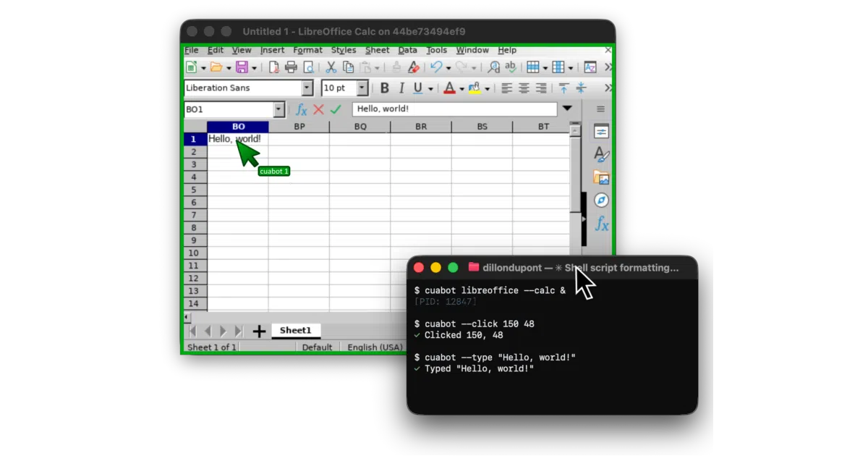This screenshot has width=868, height=456.
Task: Open the sidebar Gallery panel icon
Action: tap(601, 177)
